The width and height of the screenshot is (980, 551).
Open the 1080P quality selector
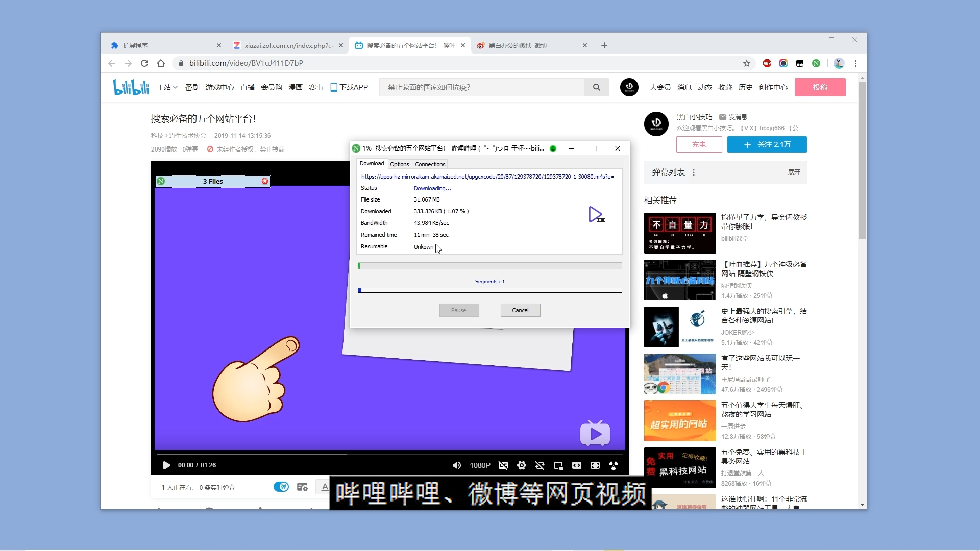[480, 465]
